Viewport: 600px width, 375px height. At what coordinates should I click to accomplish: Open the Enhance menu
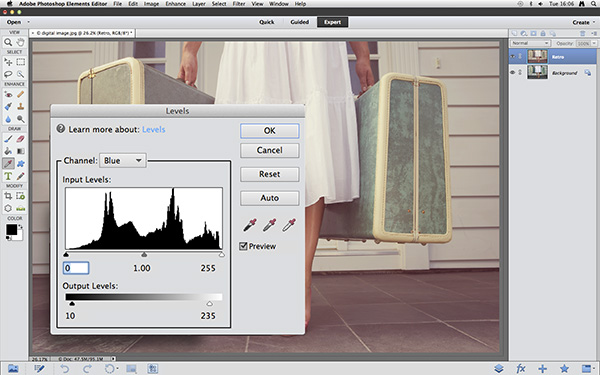tap(175, 4)
